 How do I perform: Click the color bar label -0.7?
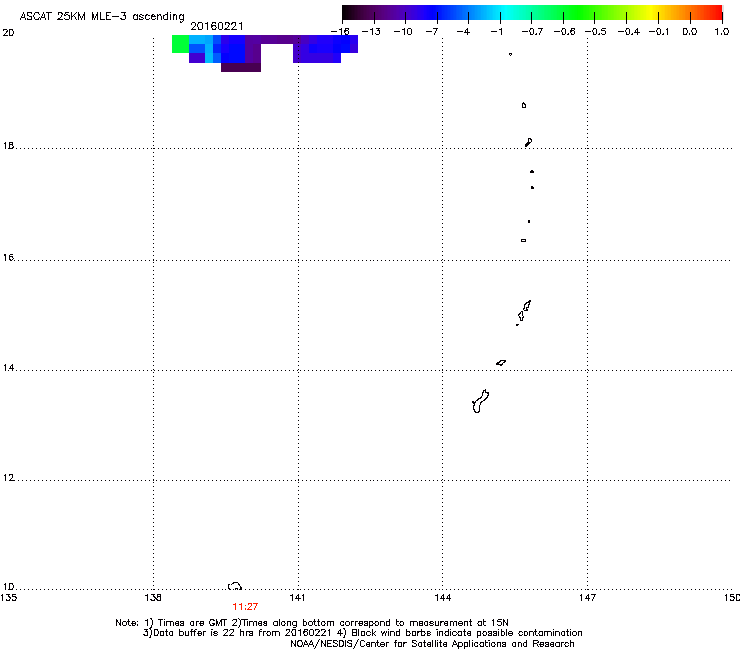pos(532,32)
